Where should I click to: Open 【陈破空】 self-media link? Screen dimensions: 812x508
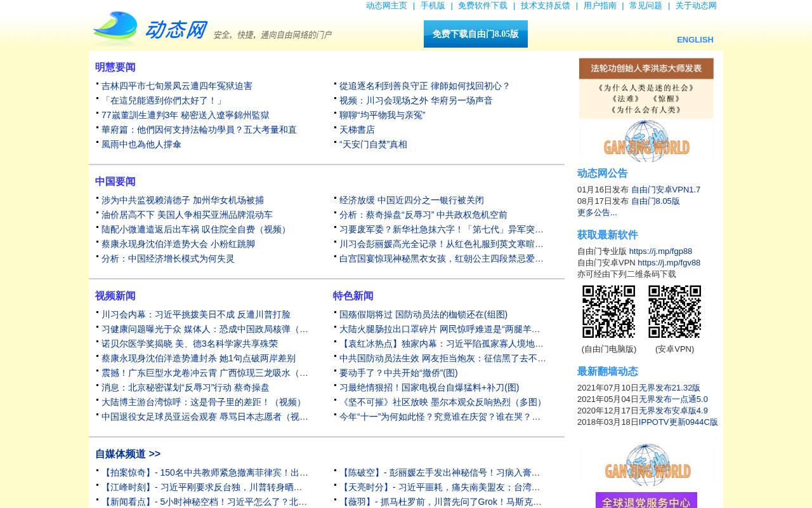pos(440,472)
